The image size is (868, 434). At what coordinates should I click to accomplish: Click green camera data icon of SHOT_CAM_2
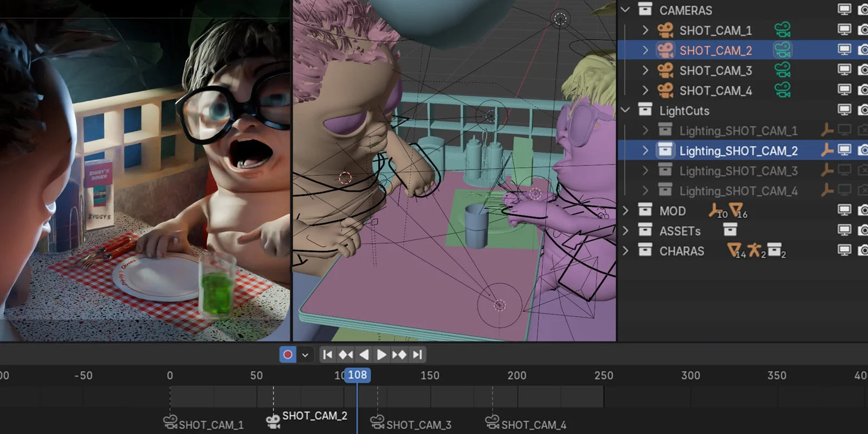782,50
